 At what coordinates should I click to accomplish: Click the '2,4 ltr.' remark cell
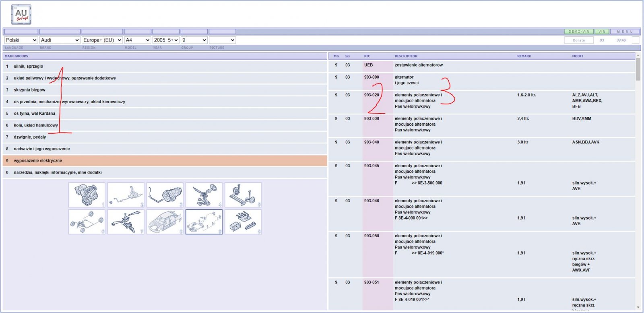[523, 118]
